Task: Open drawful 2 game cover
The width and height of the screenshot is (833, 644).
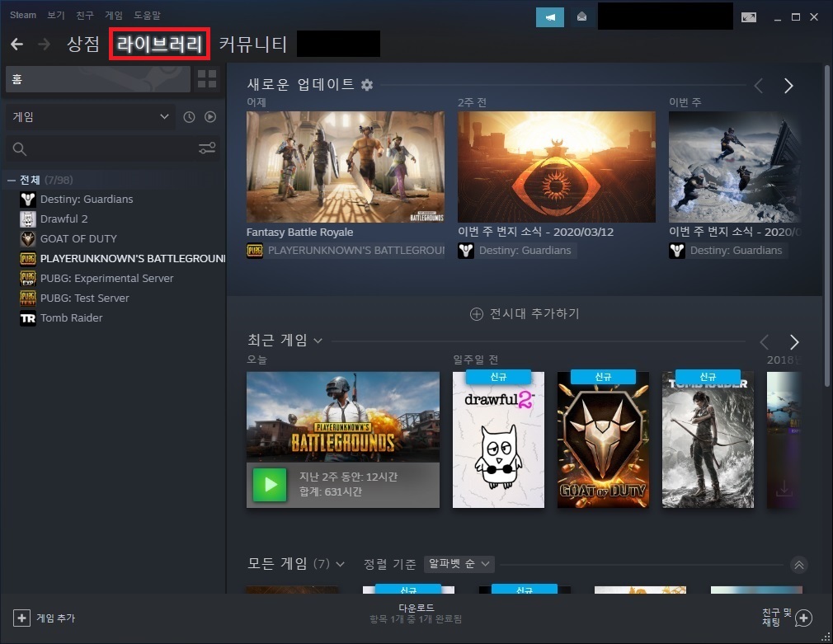Action: pos(498,440)
